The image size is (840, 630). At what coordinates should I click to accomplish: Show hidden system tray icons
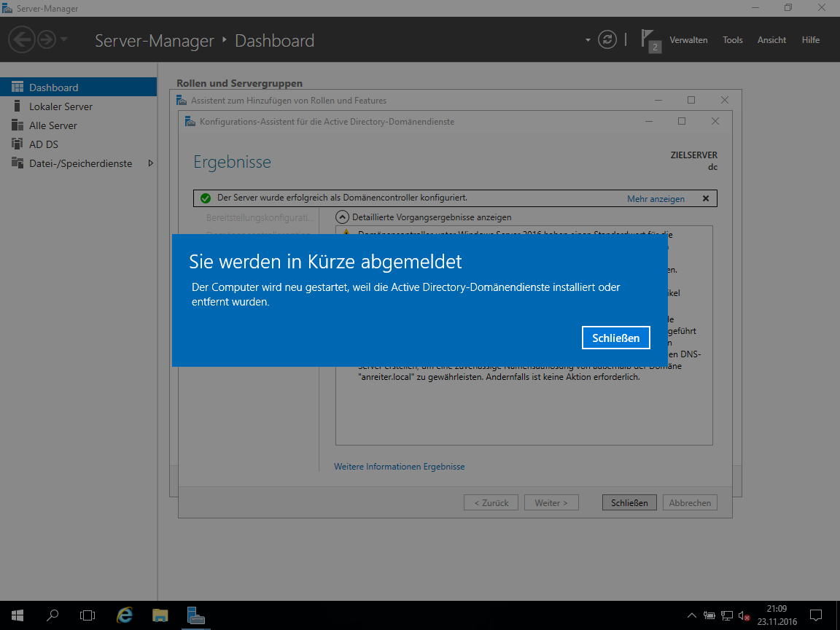[x=691, y=615]
